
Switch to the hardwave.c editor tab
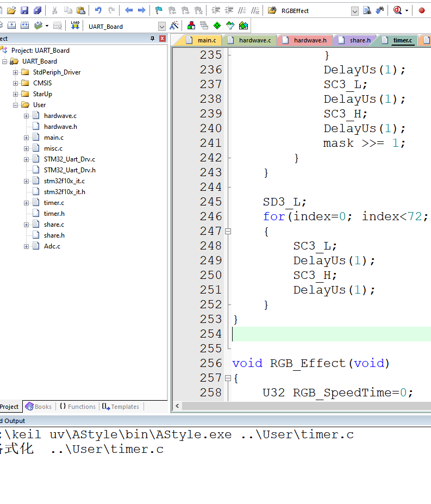(x=251, y=40)
